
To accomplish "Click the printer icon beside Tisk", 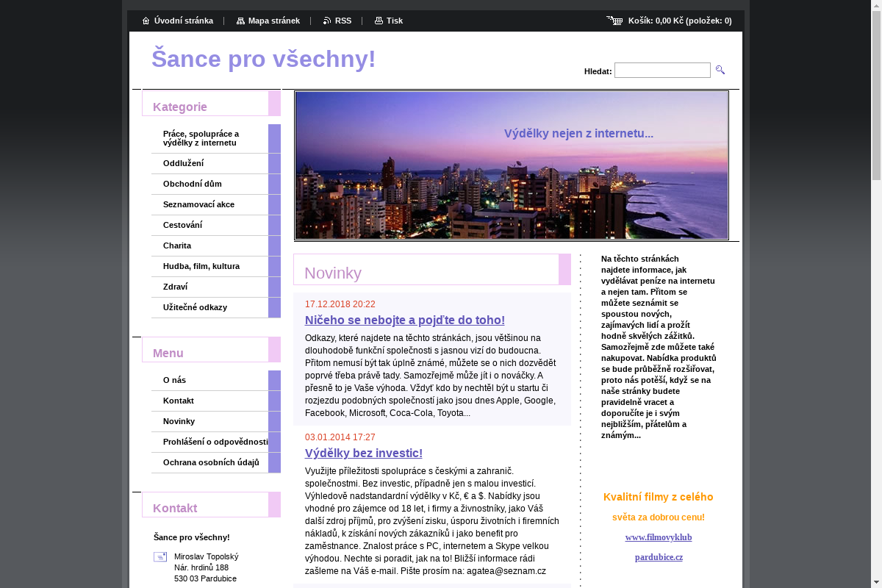I will tap(379, 21).
